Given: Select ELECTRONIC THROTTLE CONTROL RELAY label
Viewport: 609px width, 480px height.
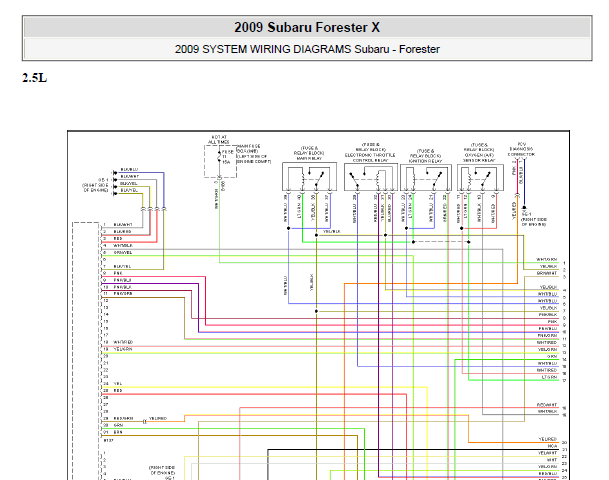Looking at the screenshot, I should click(x=370, y=157).
